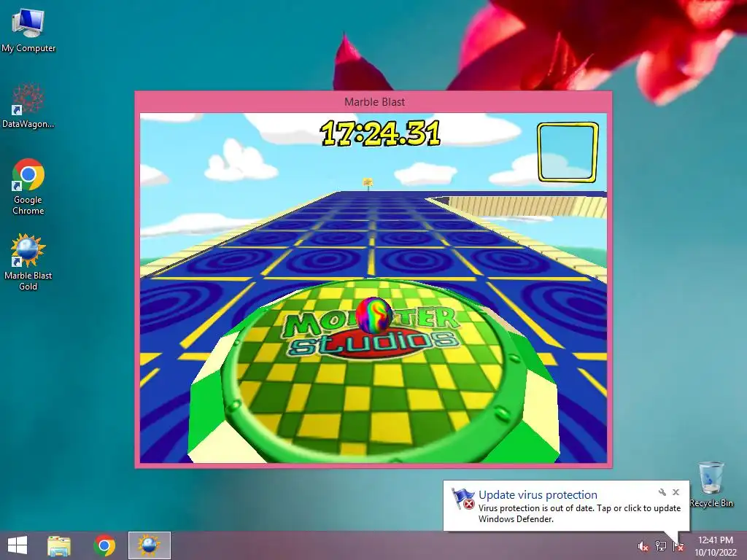Click the notification text about Windows Defender
Image resolution: width=747 pixels, height=560 pixels.
tap(579, 513)
